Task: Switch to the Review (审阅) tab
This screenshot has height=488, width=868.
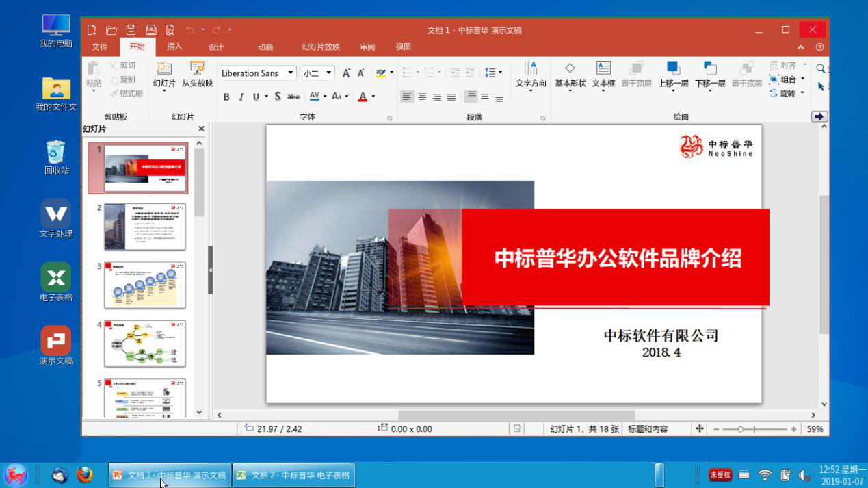Action: 367,47
